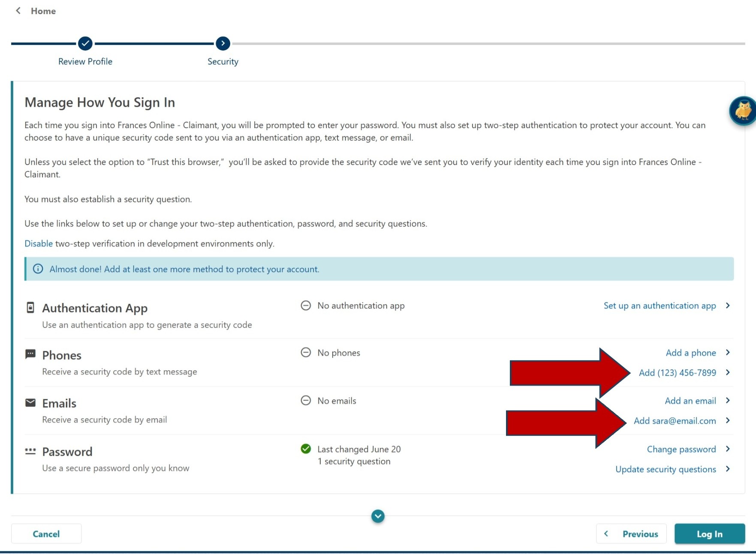Screen dimensions: 756x554
Task: Select the Security step in the progress tracker
Action: click(x=223, y=43)
